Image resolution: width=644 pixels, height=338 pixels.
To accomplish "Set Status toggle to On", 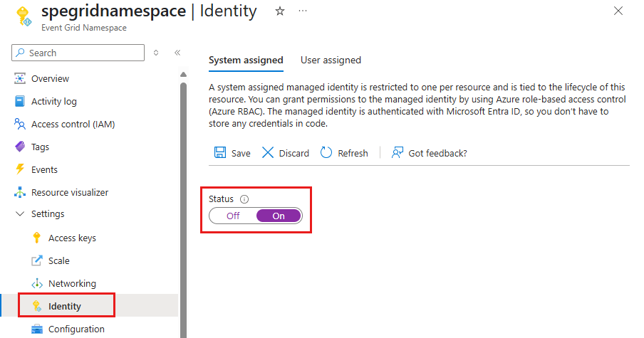I will [x=279, y=216].
